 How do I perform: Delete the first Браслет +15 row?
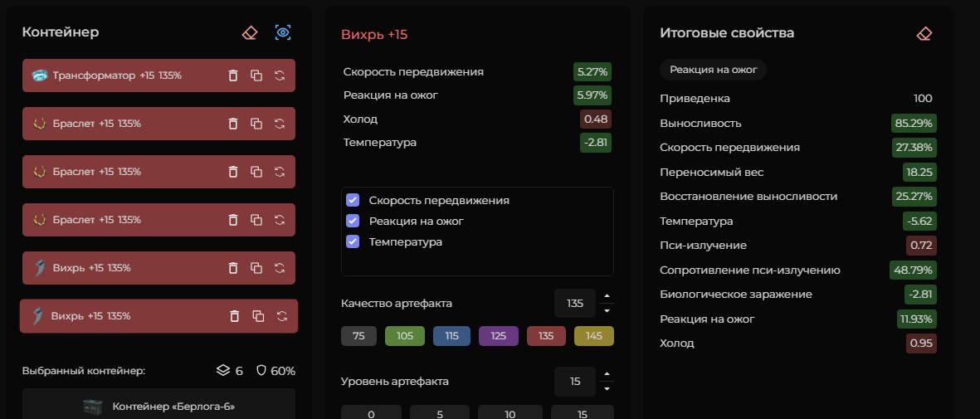point(233,124)
